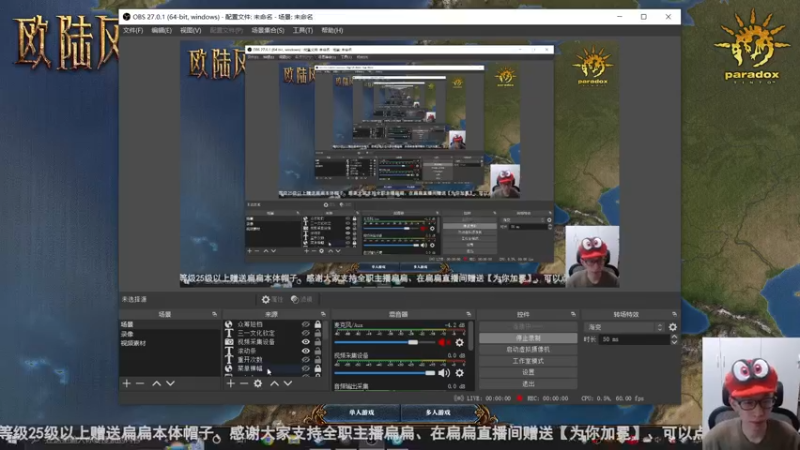Open the 编辑(E) menu
800x450 pixels.
click(x=161, y=31)
